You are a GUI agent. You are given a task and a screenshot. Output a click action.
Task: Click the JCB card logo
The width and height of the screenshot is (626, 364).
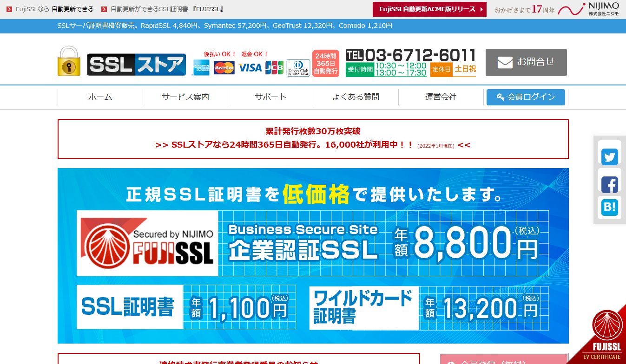274,68
